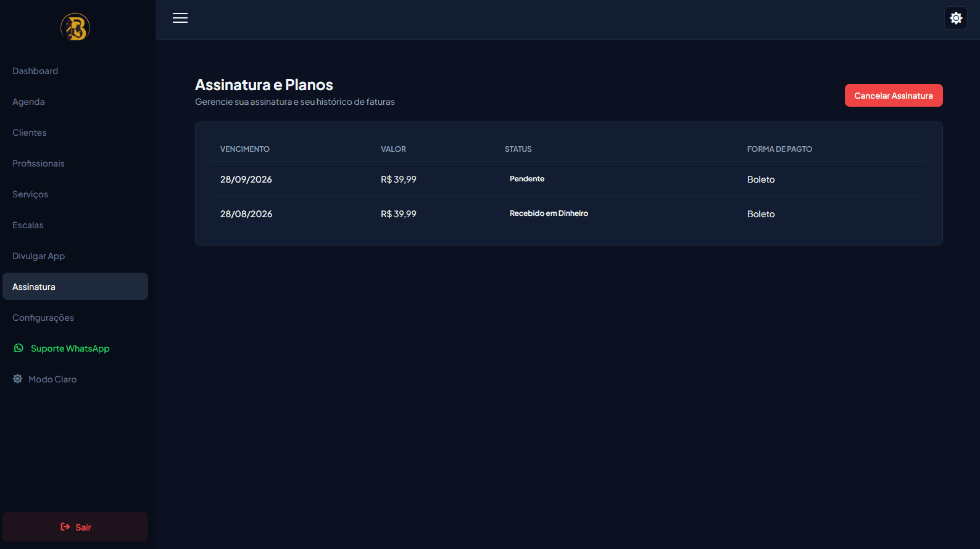This screenshot has width=980, height=549.
Task: Click the WhatsApp icon in sidebar
Action: 19,348
